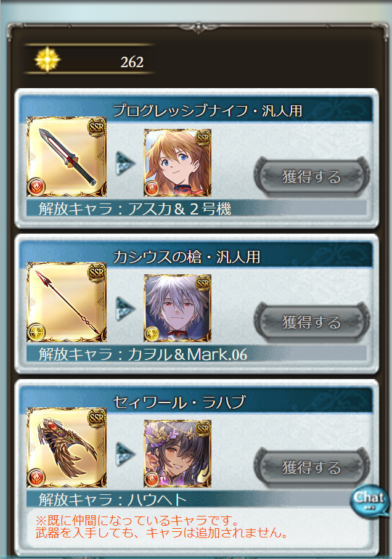This screenshot has height=559, width=392.
Task: Click 獲得する for カシウスの槍・汎人用
Action: (x=312, y=322)
